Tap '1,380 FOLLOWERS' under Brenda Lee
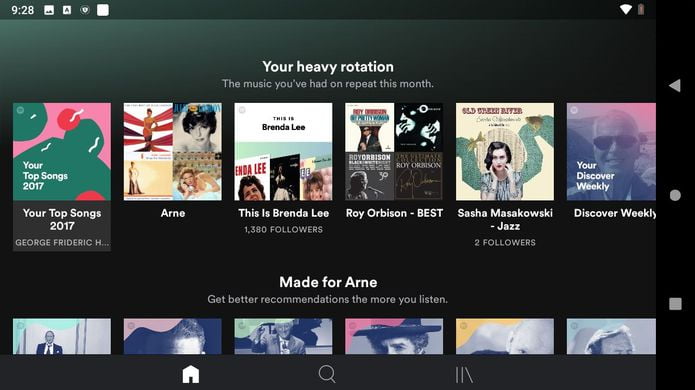The width and height of the screenshot is (695, 390). click(284, 230)
